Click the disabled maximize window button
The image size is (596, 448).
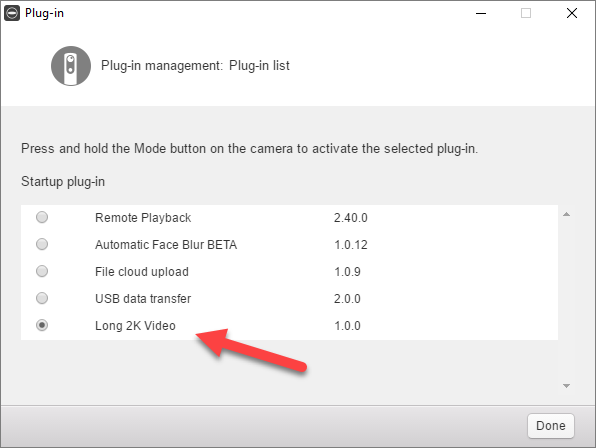526,13
